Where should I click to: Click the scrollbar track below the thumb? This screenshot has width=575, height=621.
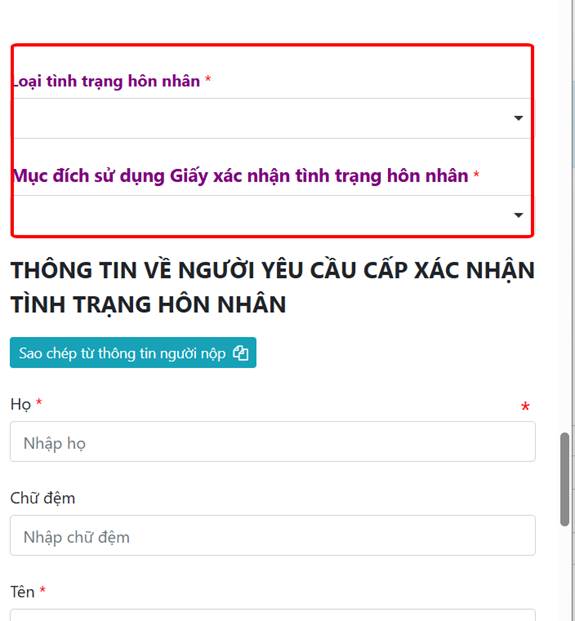tap(565, 573)
